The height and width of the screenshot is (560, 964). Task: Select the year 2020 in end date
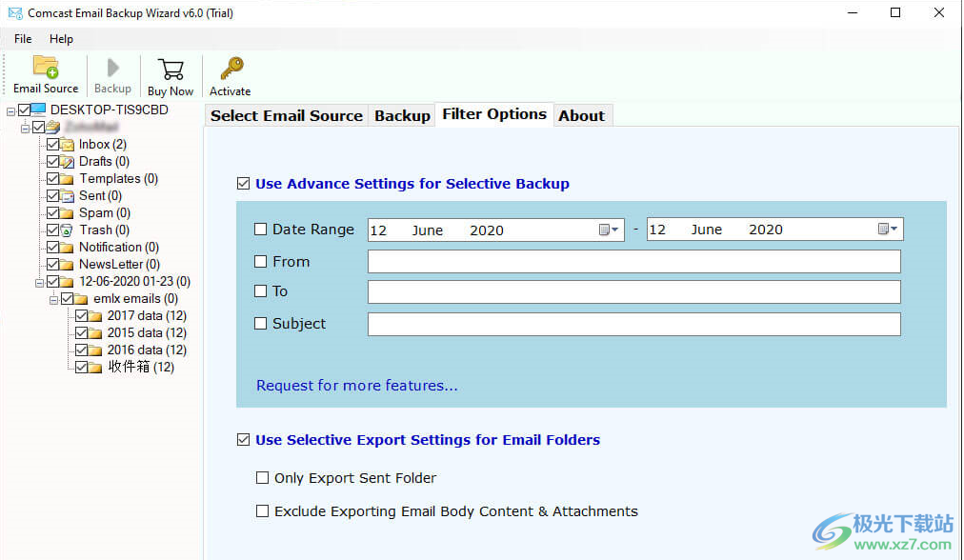coord(766,230)
